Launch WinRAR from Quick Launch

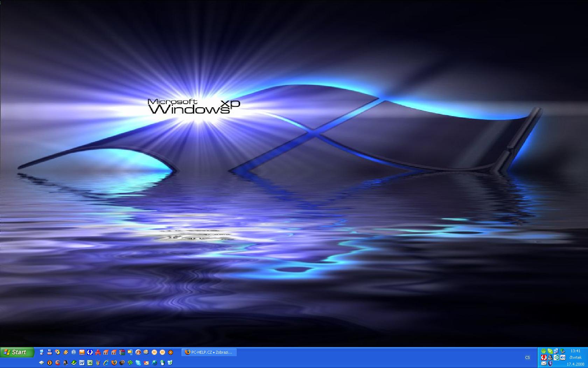tap(122, 352)
